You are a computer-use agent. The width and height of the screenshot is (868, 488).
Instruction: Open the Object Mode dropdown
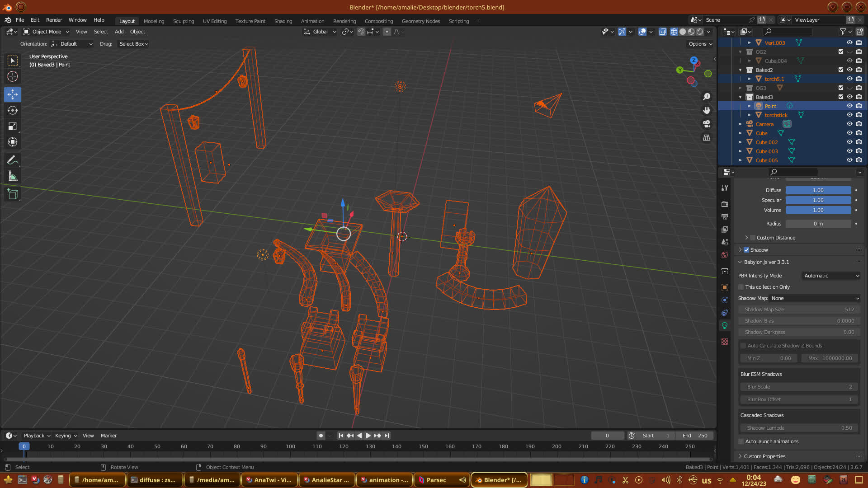click(46, 32)
